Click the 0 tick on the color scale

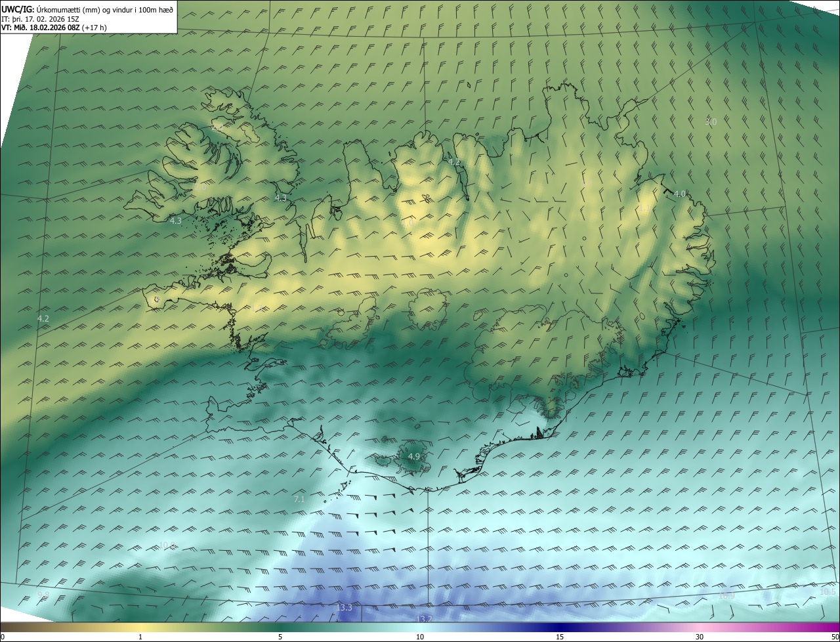[3, 637]
